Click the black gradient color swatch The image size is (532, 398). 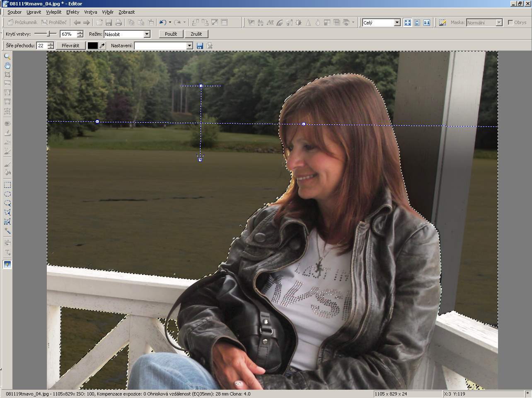point(93,46)
